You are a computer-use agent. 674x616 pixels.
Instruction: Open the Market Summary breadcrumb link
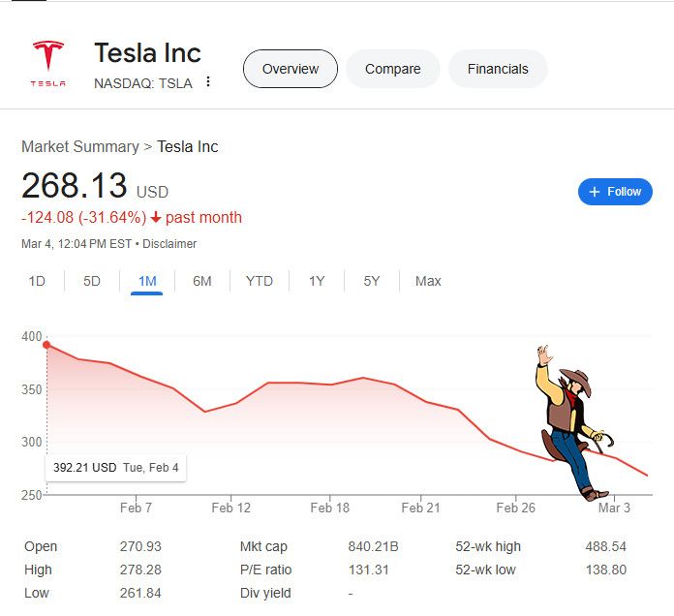[x=80, y=146]
